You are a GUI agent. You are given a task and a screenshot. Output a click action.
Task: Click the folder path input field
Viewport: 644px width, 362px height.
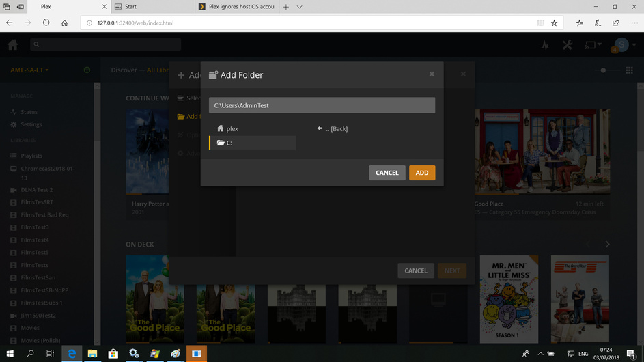[322, 105]
